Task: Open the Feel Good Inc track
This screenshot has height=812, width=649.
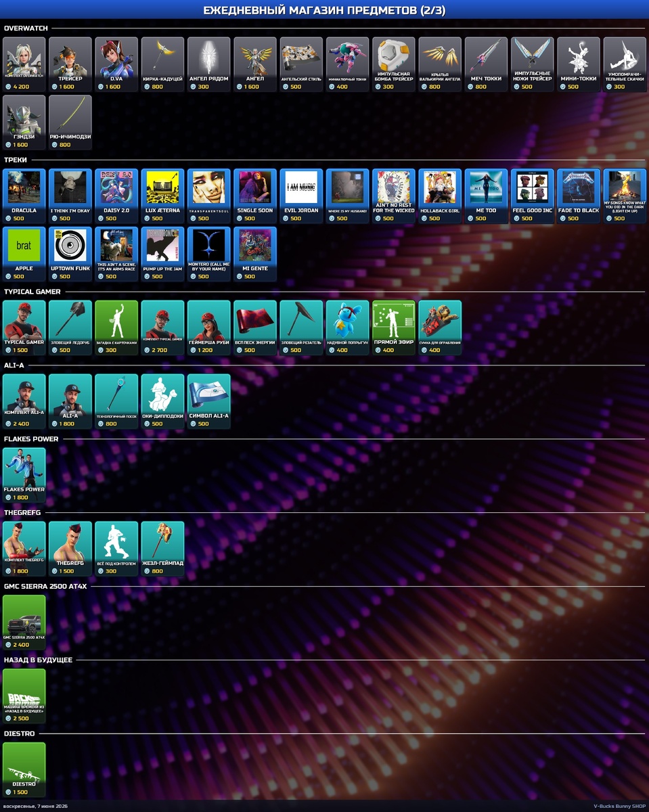Action: 533,196
